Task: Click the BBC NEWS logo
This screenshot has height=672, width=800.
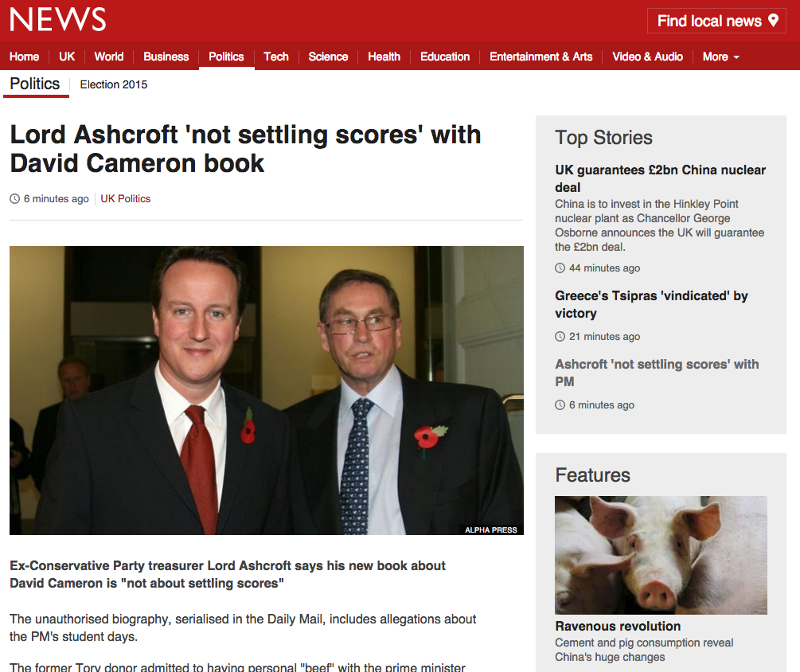Action: [57, 19]
